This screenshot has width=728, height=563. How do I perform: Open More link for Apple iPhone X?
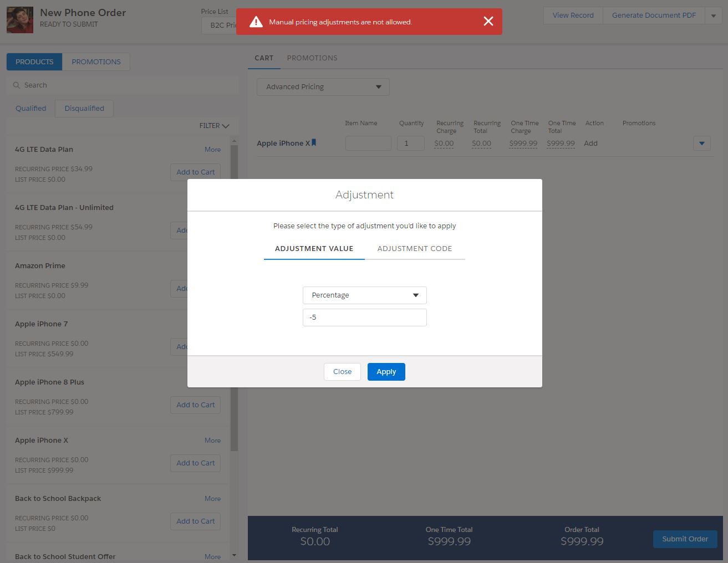[212, 441]
